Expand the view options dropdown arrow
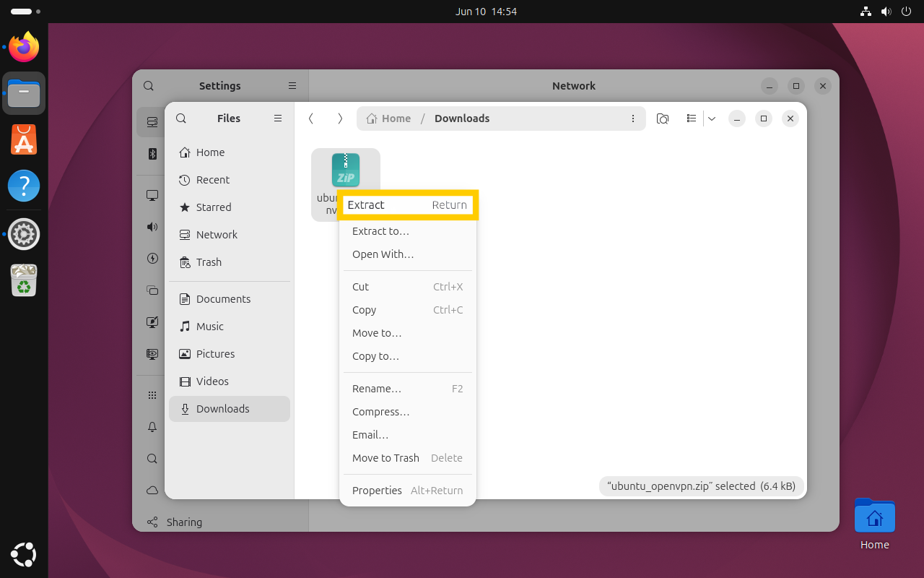This screenshot has width=924, height=578. point(712,118)
